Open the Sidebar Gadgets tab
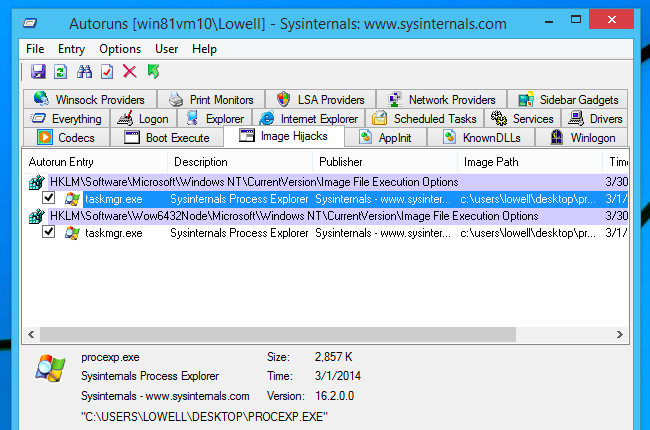 pyautogui.click(x=568, y=100)
